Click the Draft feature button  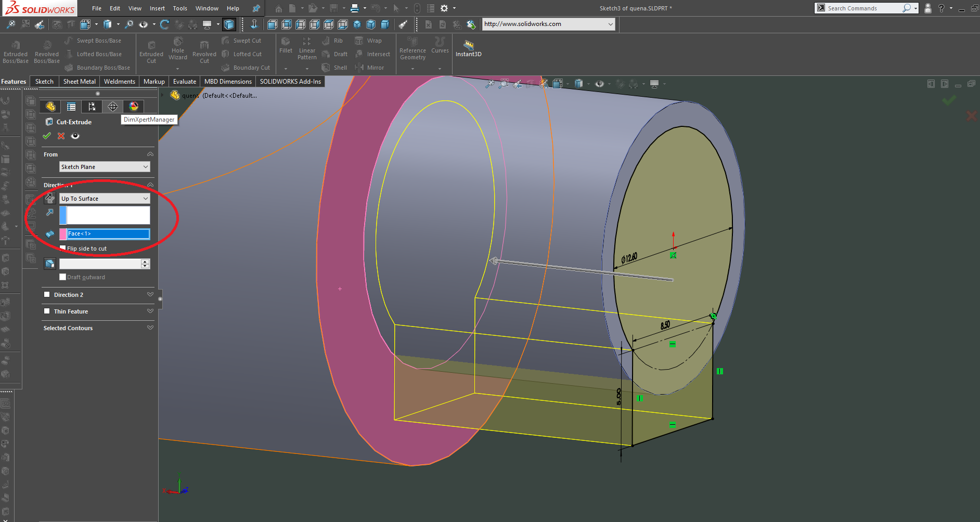click(334, 54)
